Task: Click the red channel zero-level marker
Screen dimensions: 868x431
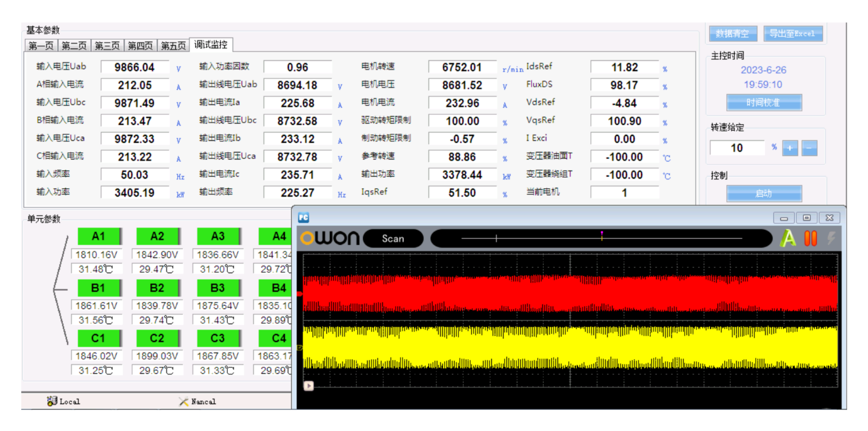Action: (x=299, y=294)
